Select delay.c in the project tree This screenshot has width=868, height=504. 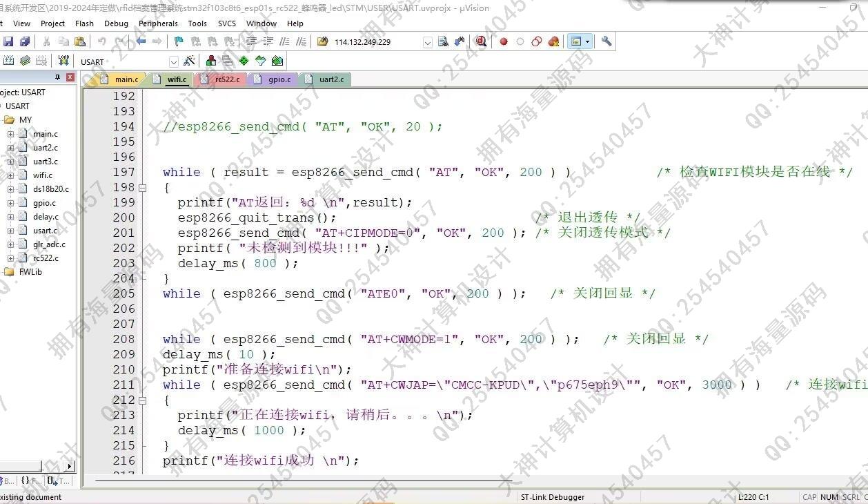pos(46,217)
